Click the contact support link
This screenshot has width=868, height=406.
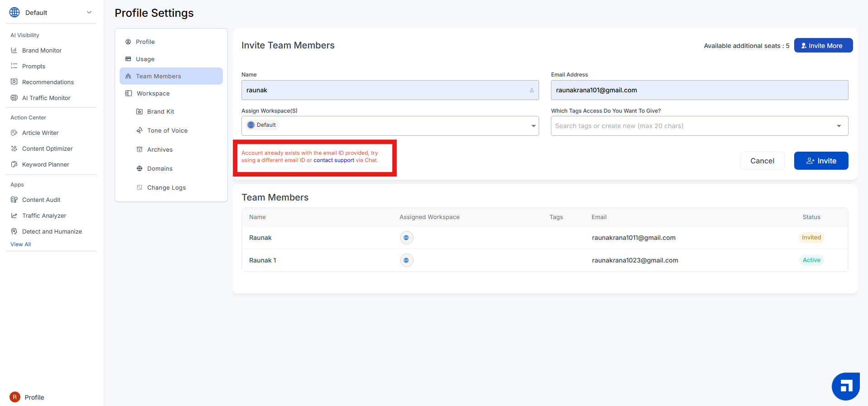[334, 160]
